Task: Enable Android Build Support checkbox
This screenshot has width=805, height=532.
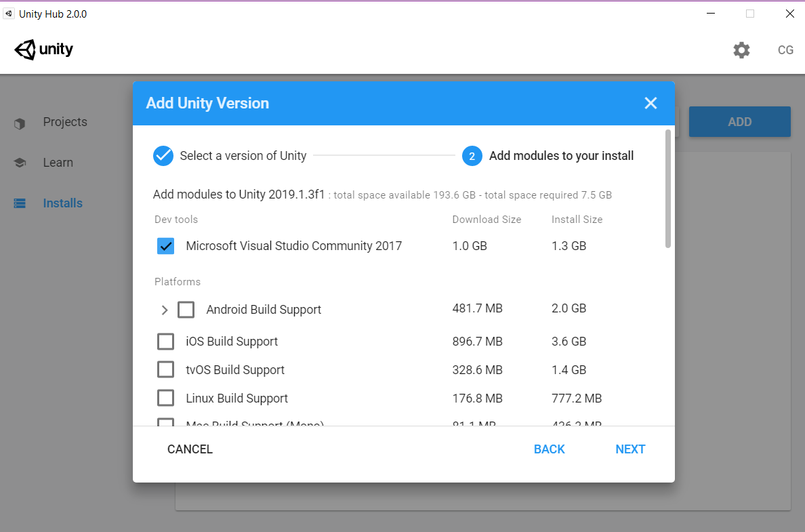Action: coord(186,310)
